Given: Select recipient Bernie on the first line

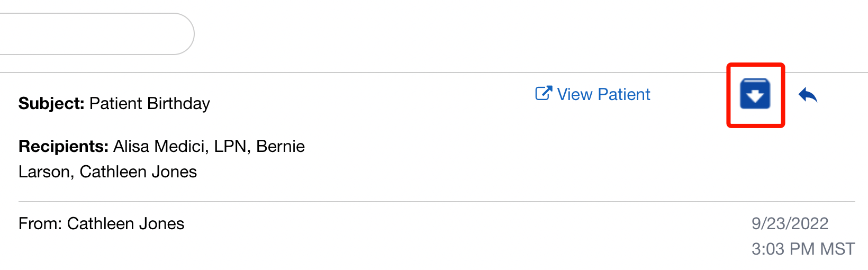Looking at the screenshot, I should (x=281, y=146).
